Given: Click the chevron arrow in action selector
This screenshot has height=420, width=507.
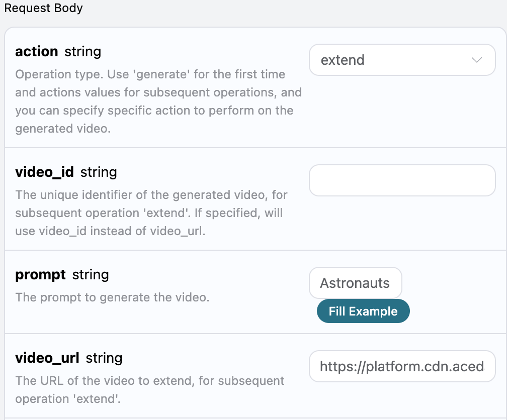Looking at the screenshot, I should click(x=477, y=60).
